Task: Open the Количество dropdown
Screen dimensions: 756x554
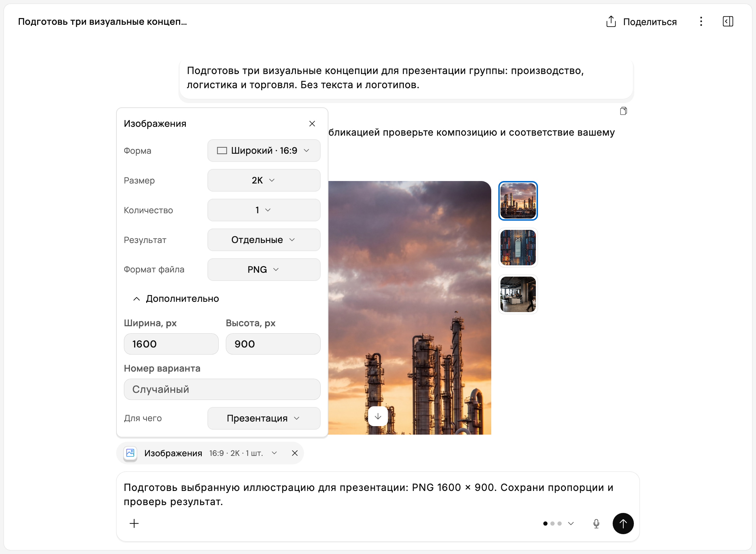Action: tap(264, 210)
